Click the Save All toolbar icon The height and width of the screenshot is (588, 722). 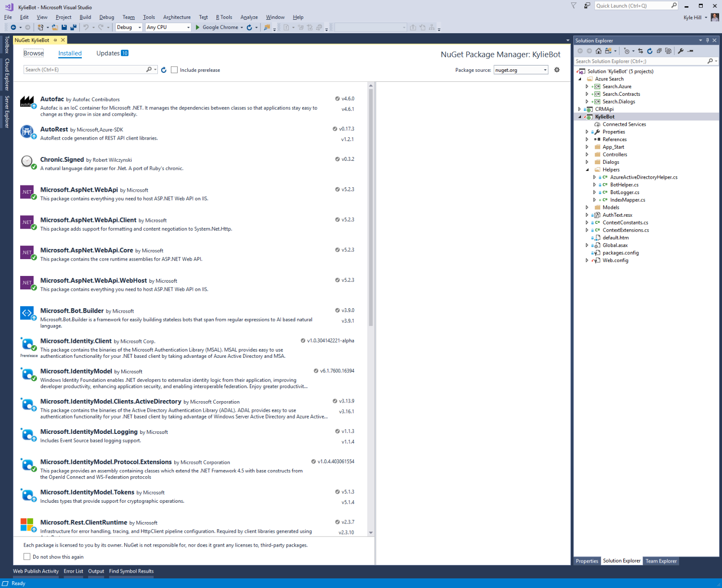click(73, 27)
